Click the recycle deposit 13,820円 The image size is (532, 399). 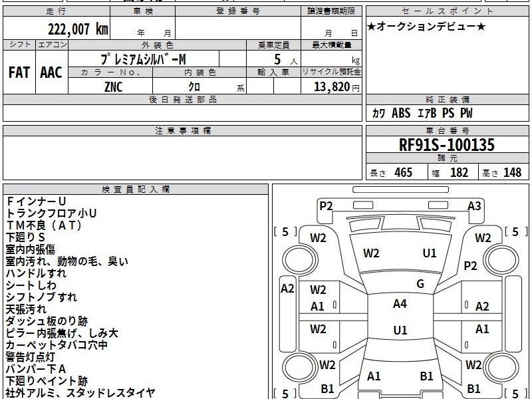336,87
